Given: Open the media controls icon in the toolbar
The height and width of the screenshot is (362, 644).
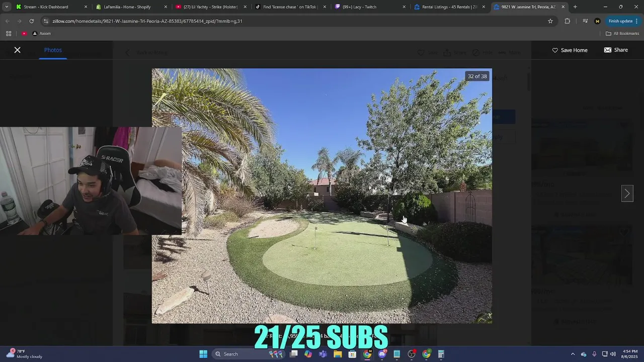Looking at the screenshot, I should pos(585,21).
